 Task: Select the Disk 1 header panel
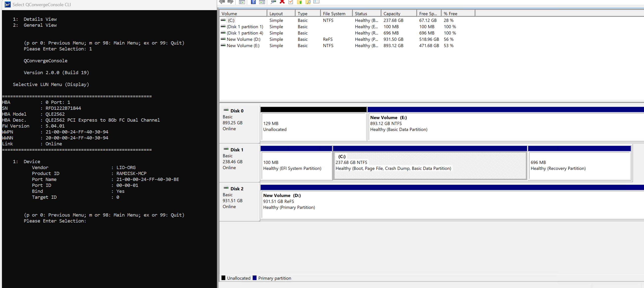click(239, 163)
